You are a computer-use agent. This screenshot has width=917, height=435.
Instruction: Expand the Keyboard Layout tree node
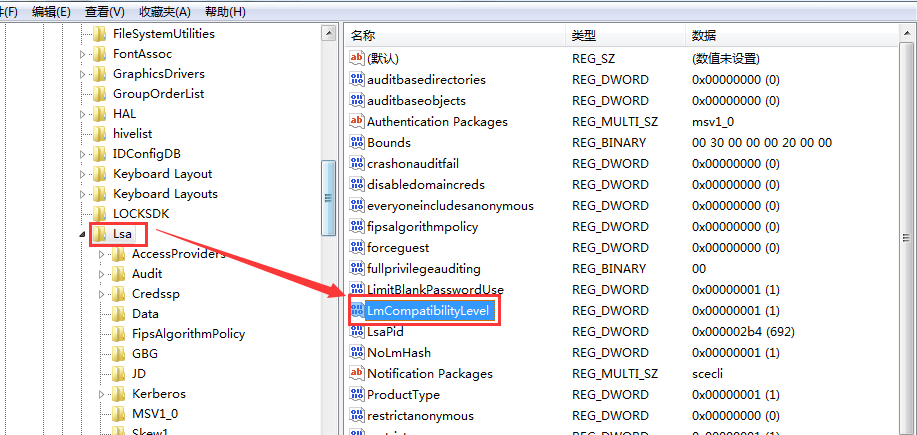(82, 174)
